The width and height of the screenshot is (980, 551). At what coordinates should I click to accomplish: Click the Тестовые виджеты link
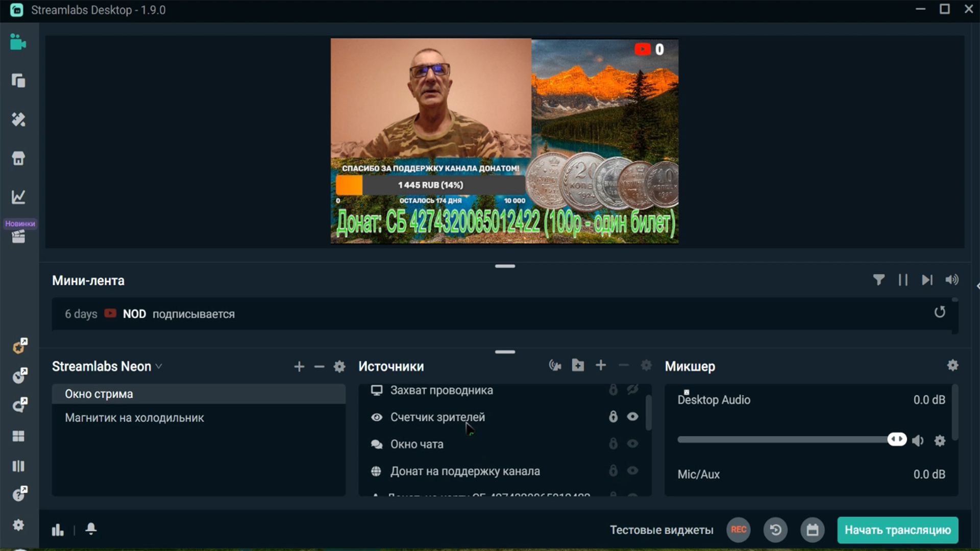(x=661, y=530)
